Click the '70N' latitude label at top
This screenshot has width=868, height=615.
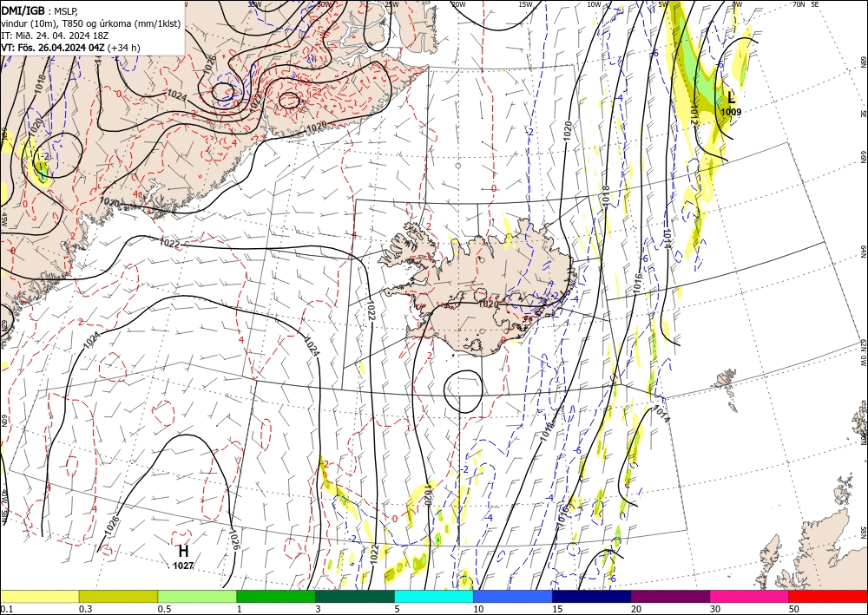(799, 4)
